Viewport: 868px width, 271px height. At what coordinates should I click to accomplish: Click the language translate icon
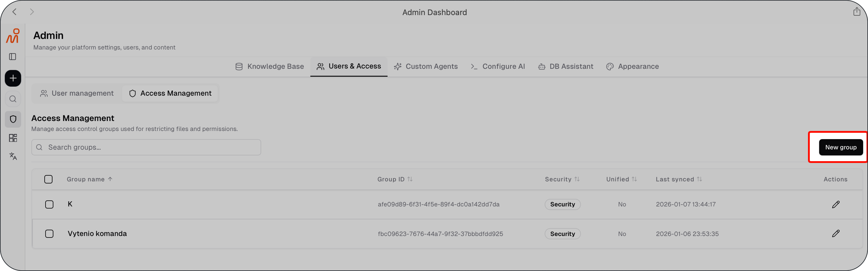click(13, 156)
